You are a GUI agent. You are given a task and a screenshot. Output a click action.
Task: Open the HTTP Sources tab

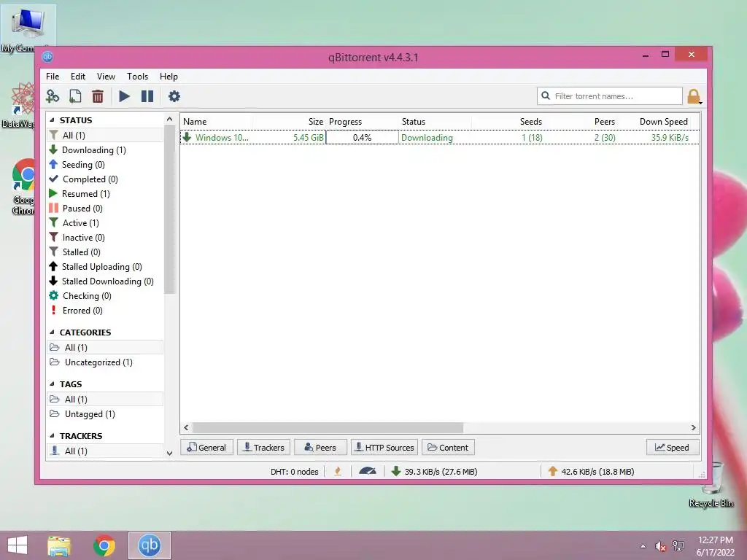[x=384, y=448]
